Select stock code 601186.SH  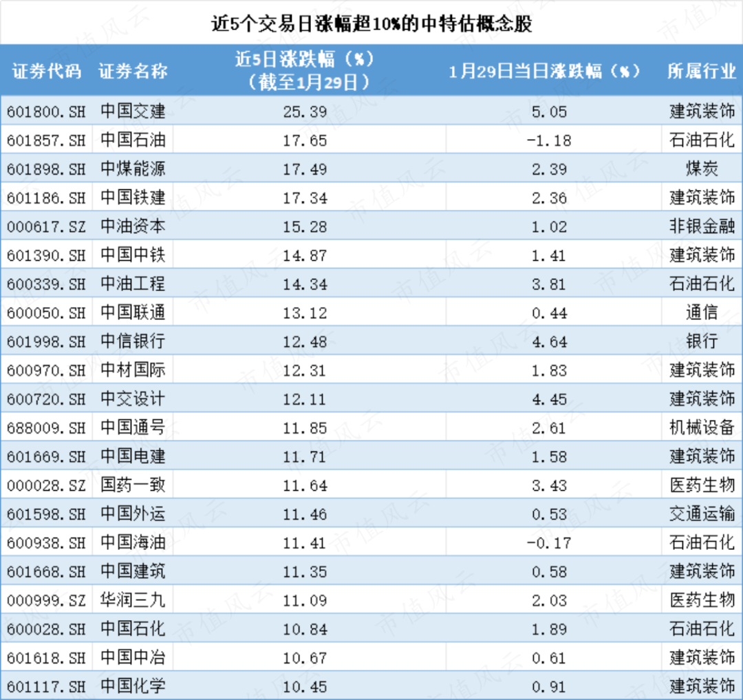[46, 198]
